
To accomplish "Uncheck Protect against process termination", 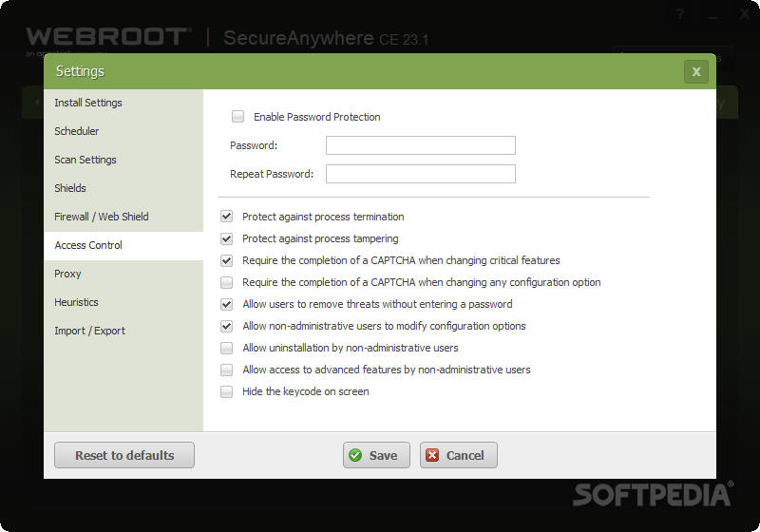I will click(226, 217).
